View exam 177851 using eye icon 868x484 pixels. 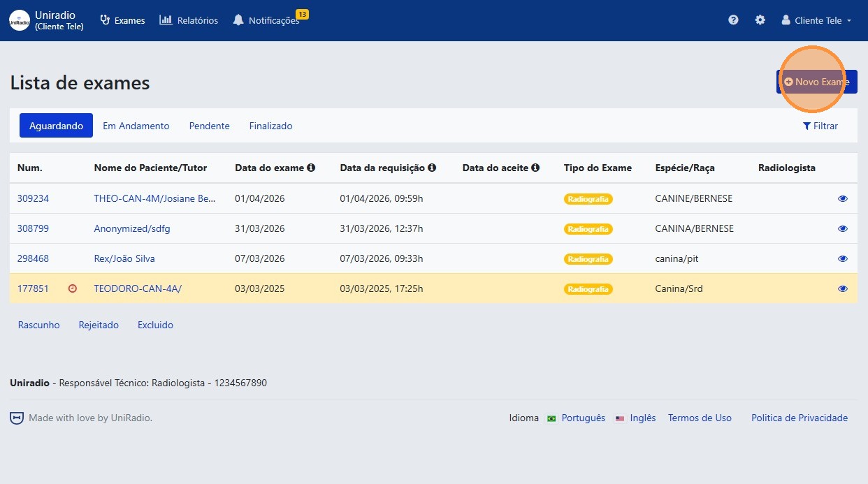(842, 288)
